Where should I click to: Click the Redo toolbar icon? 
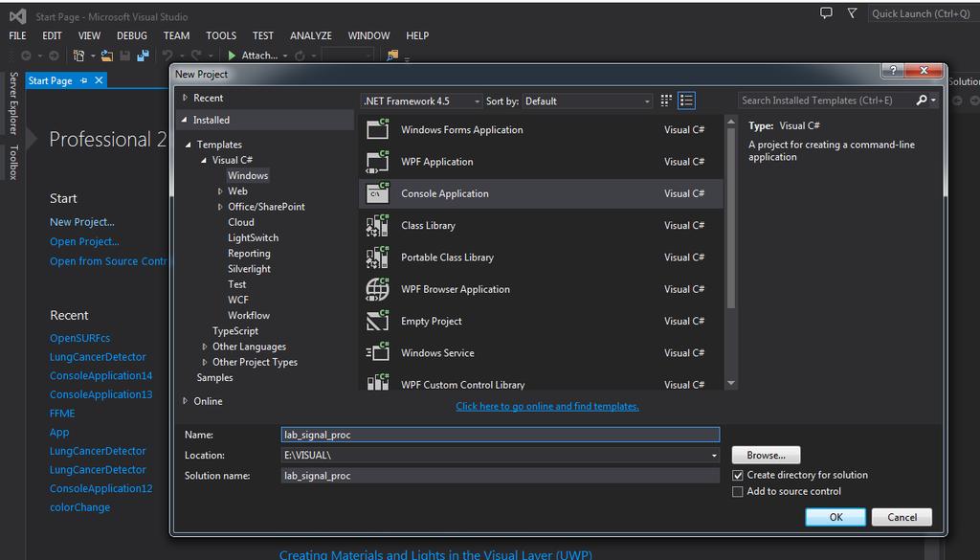point(196,56)
